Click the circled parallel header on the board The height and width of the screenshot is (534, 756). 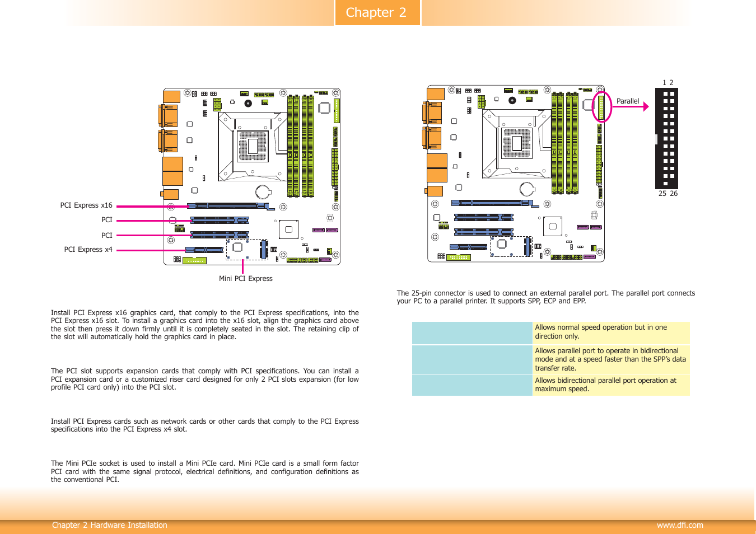pyautogui.click(x=601, y=107)
